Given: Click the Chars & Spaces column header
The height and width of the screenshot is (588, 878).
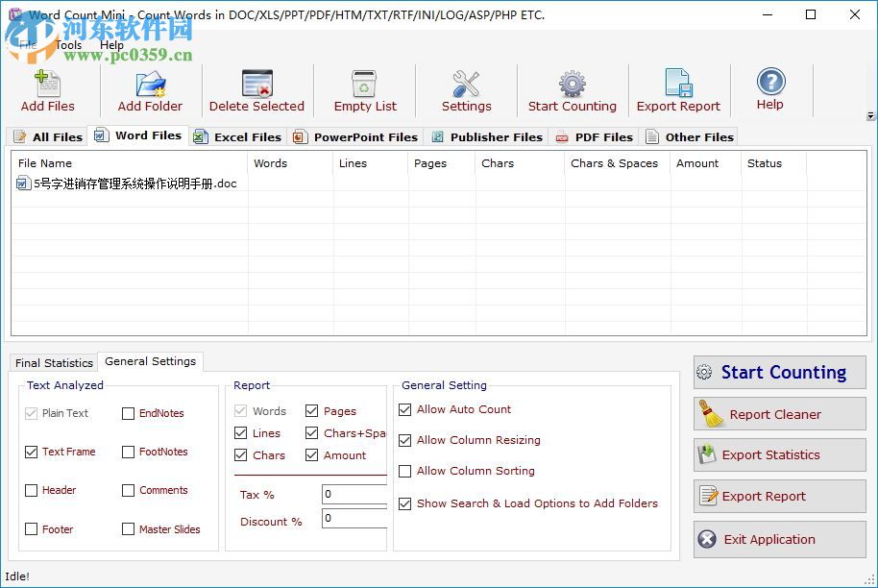Looking at the screenshot, I should click(x=618, y=163).
